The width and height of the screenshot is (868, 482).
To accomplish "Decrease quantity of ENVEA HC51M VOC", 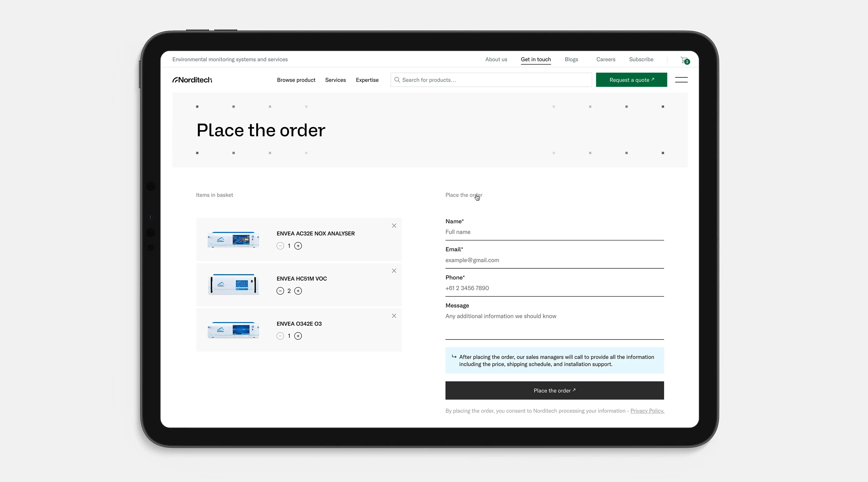I will pos(280,291).
